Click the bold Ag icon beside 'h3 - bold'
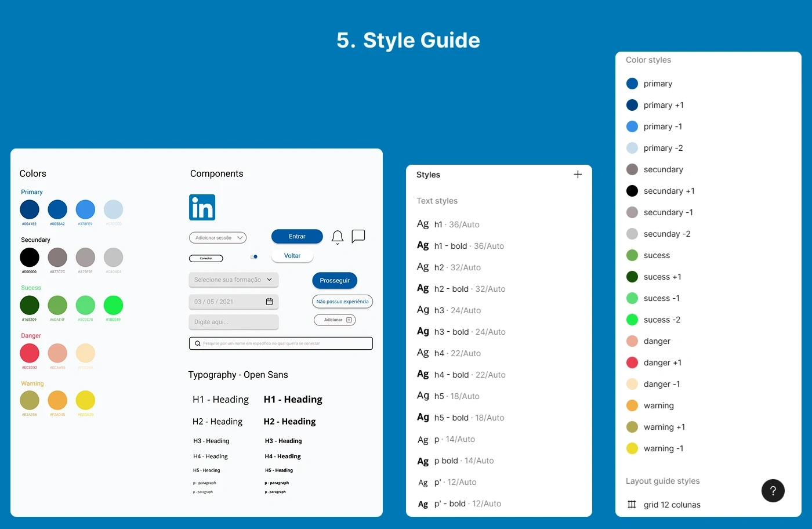The image size is (812, 529). [x=423, y=331]
